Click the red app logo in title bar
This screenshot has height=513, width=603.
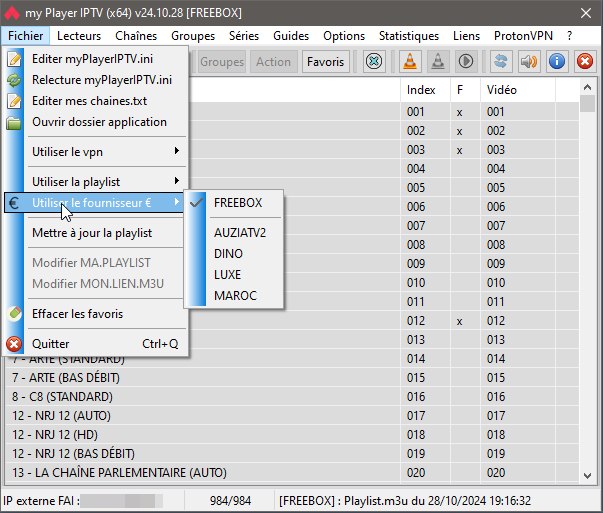(12, 13)
